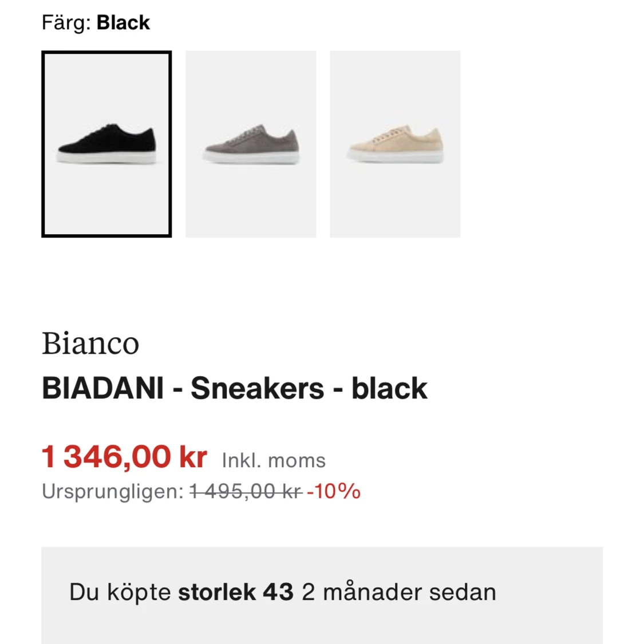Click the word Black next to Färg

123,22
